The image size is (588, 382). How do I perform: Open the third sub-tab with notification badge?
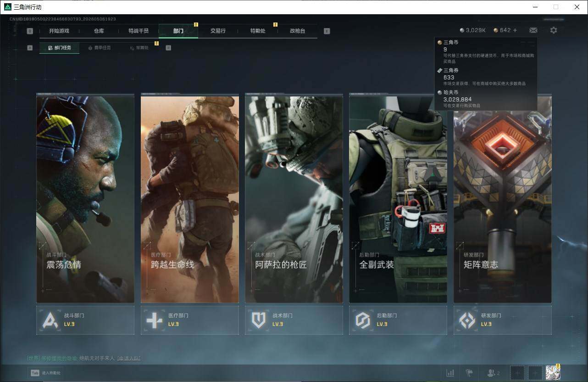[139, 48]
